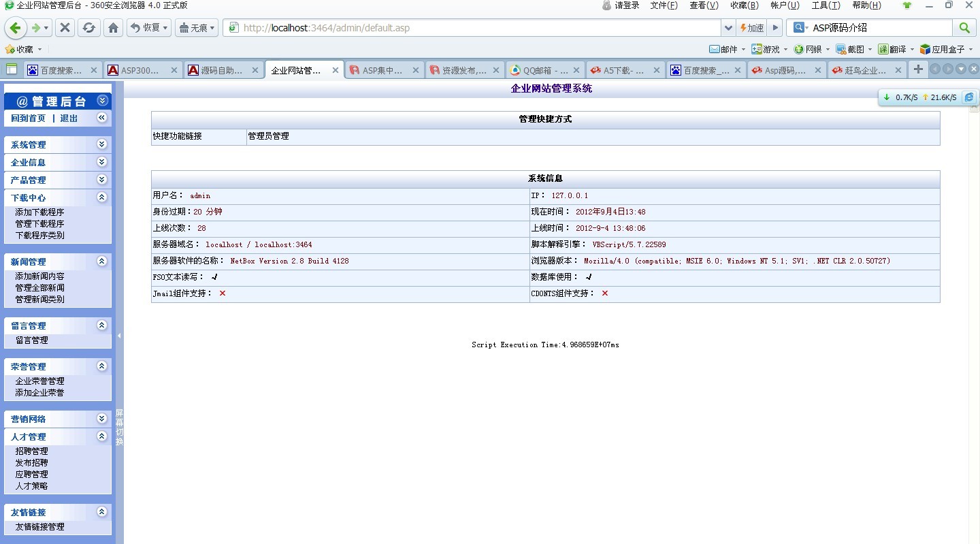Click the 屏幕切换 sidebar toggle strip
The width and height of the screenshot is (980, 544).
pos(119,427)
